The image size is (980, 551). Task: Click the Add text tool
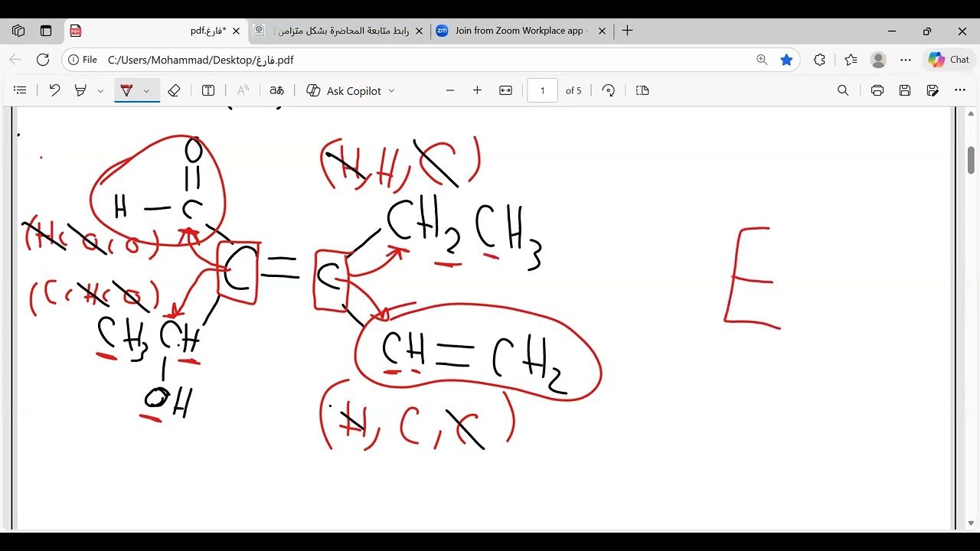[208, 90]
